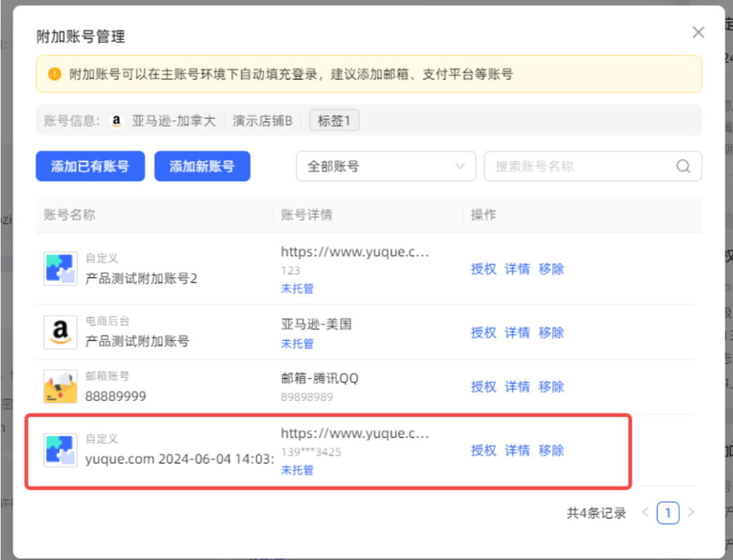Click account name 产品测试附加账号2
This screenshot has height=560, width=733.
141,279
